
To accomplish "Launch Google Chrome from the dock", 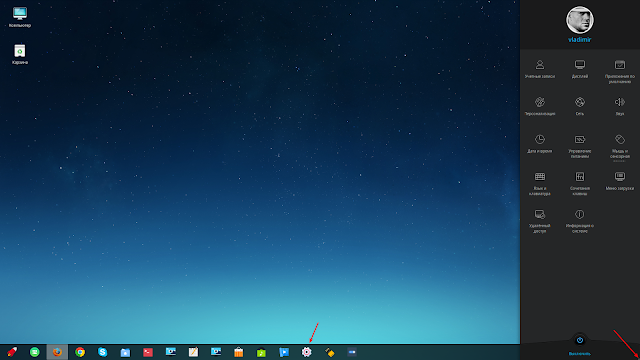I will (x=80, y=352).
